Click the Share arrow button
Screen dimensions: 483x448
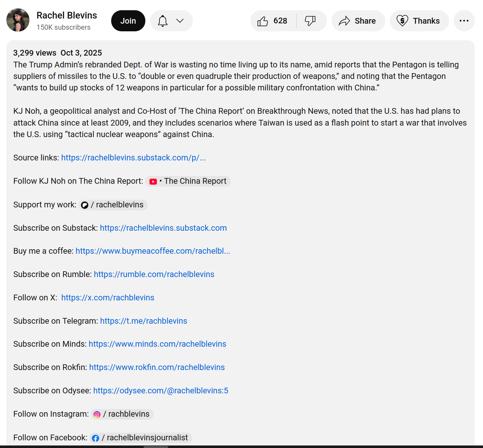pyautogui.click(x=358, y=21)
